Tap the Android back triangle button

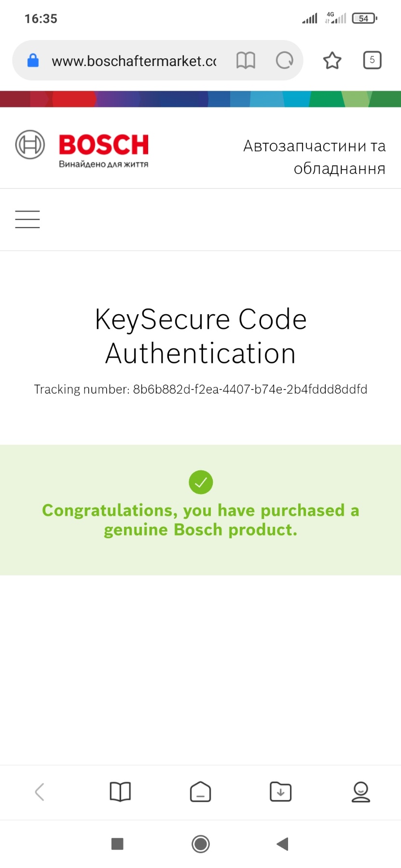[x=283, y=844]
